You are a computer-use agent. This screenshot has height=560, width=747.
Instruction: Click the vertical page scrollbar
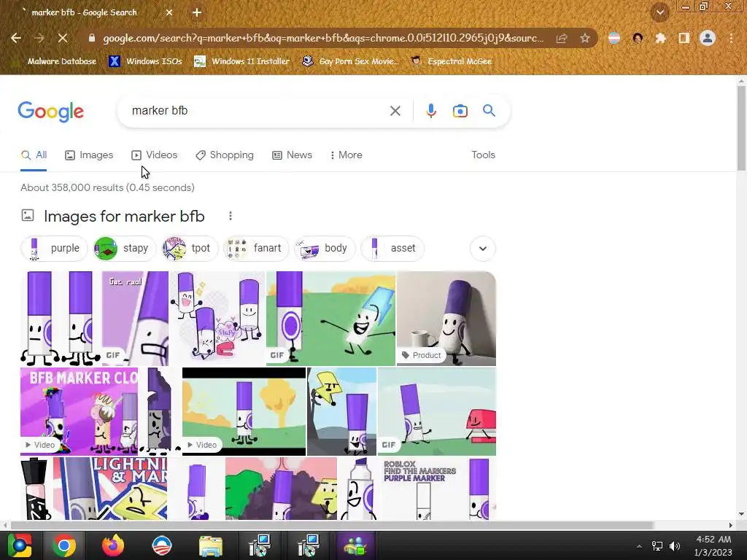click(x=741, y=128)
